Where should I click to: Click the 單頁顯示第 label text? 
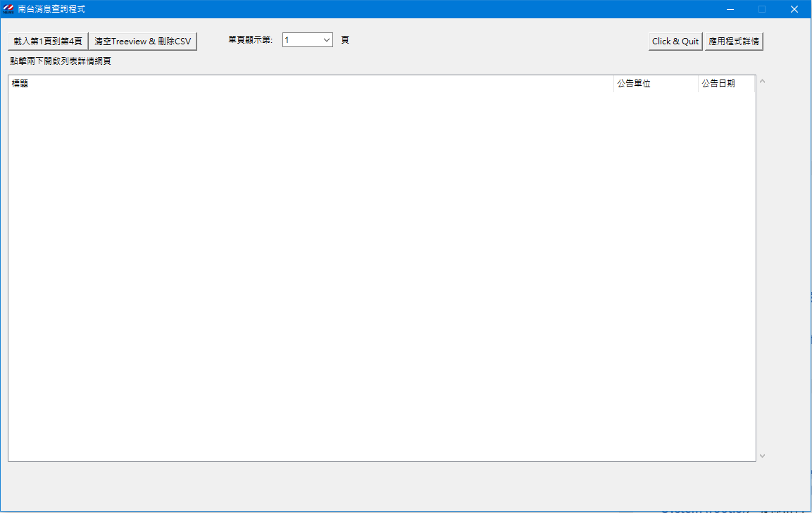pos(250,40)
